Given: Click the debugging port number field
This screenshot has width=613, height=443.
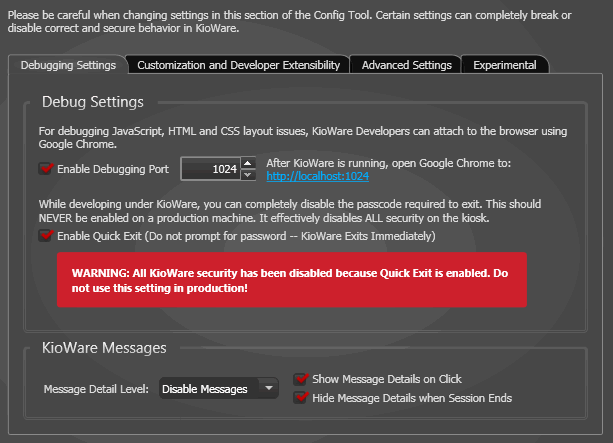Looking at the screenshot, I should 211,169.
